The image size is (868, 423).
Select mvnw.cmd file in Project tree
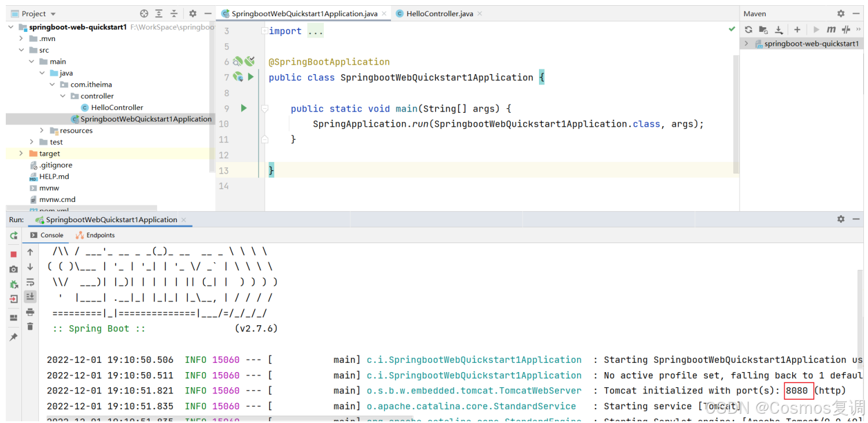(x=52, y=200)
